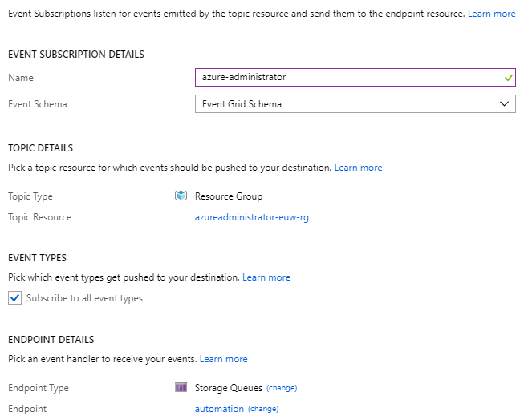Open Learn more link under Endpoint Details

(223, 359)
